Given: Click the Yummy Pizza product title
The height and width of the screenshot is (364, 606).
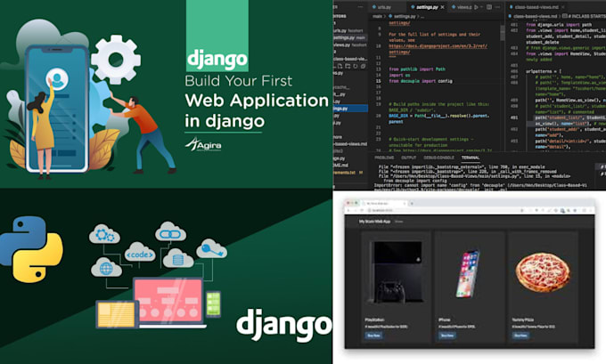Looking at the screenshot, I should tap(523, 320).
